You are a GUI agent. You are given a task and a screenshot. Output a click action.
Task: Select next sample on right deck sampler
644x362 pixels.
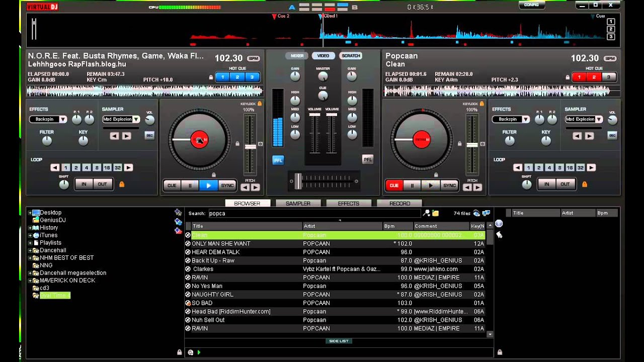coord(589,136)
